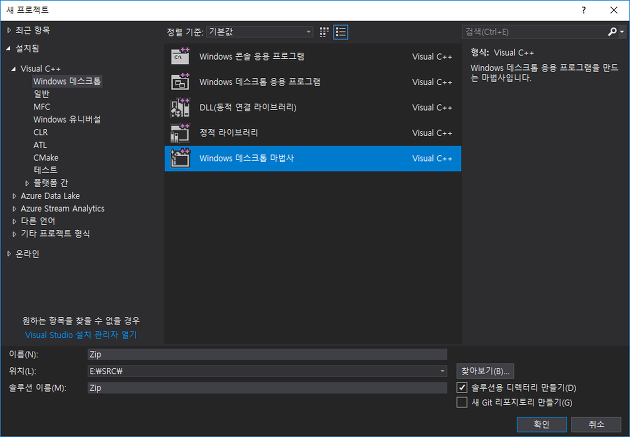Viewport: 630px width, 437px height.
Task: Switch to small icons grid view
Action: pos(324,32)
